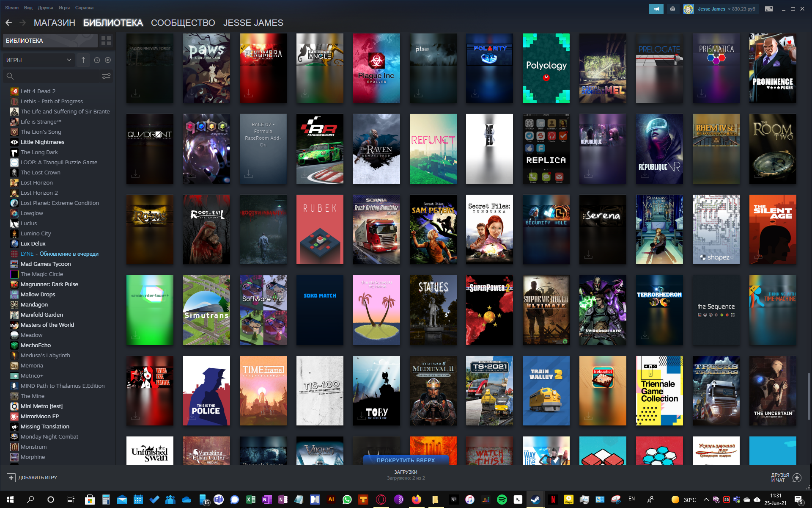Viewport: 812px width, 508px height.
Task: Open REPLICA game cover
Action: (546, 149)
